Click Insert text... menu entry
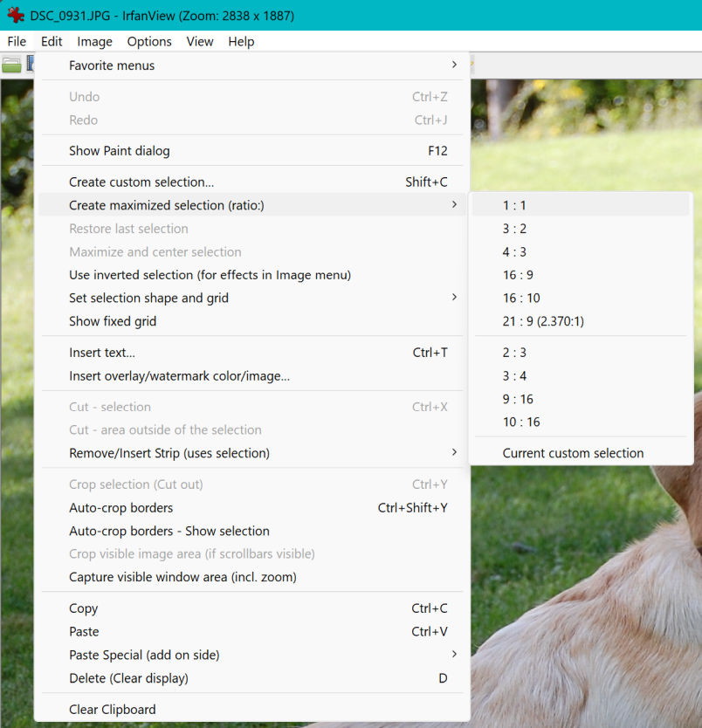 click(102, 353)
